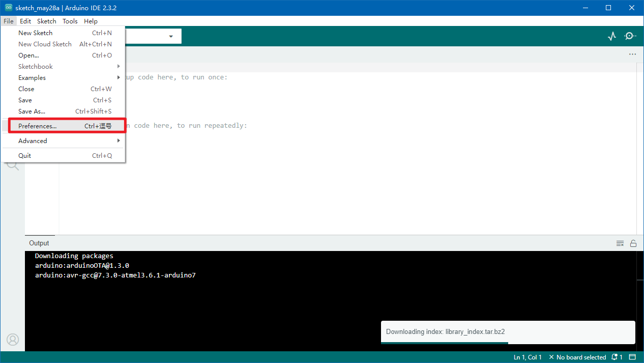Minimize the Arduino IDE window
Viewport: 644px width, 363px height.
585,8
